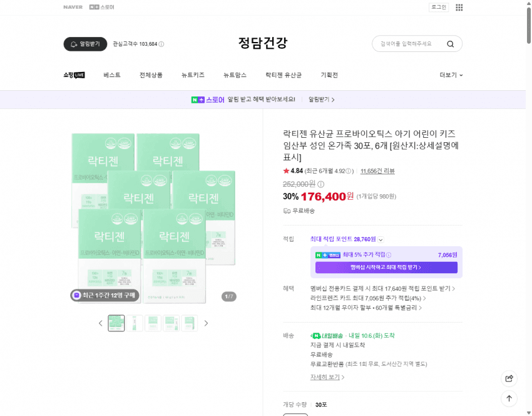Click the NAVER logo

click(73, 7)
